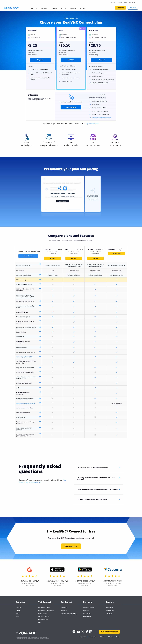Click the Google Play badge

click(x=85, y=570)
